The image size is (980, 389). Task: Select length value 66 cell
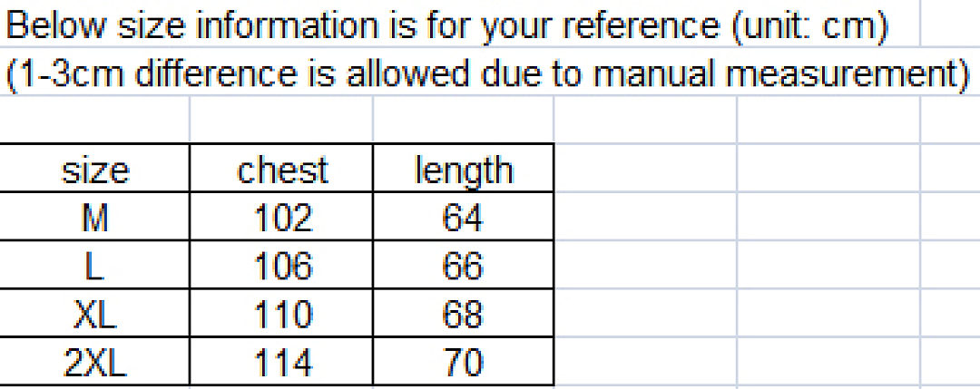(x=463, y=264)
